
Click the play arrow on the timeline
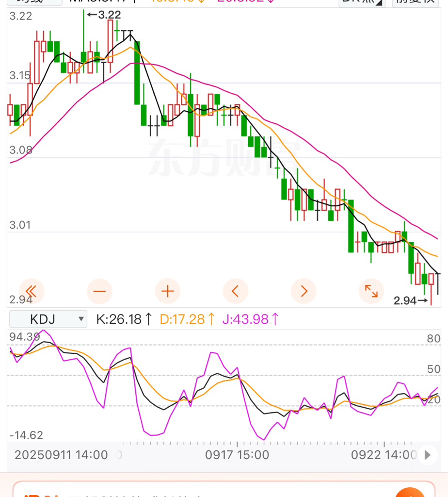[428, 455]
